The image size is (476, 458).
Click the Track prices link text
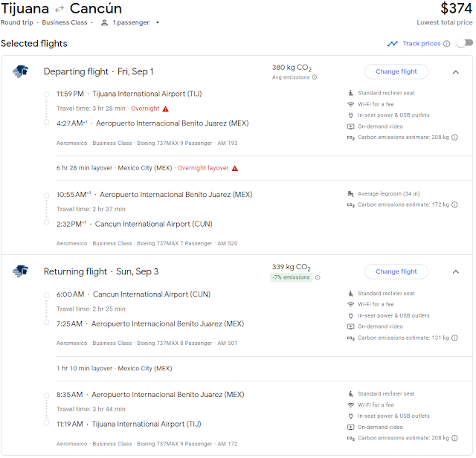[423, 44]
